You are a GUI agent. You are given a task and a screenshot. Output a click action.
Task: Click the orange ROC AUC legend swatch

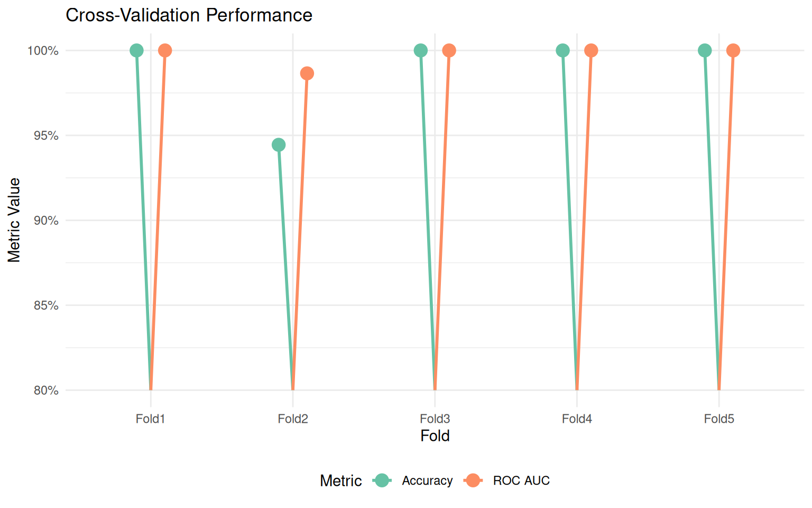[x=473, y=480]
